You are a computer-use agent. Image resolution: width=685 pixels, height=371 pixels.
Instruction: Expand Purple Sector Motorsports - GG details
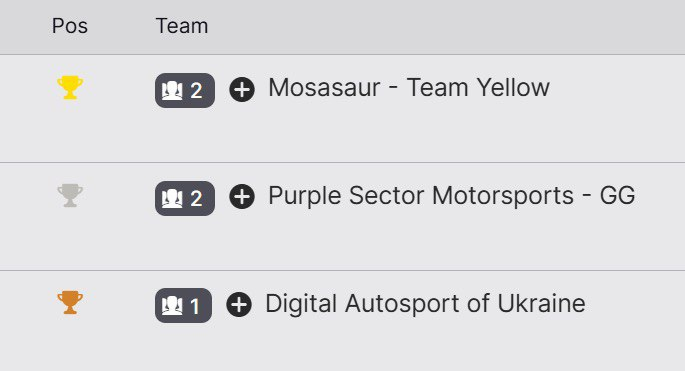pyautogui.click(x=242, y=197)
